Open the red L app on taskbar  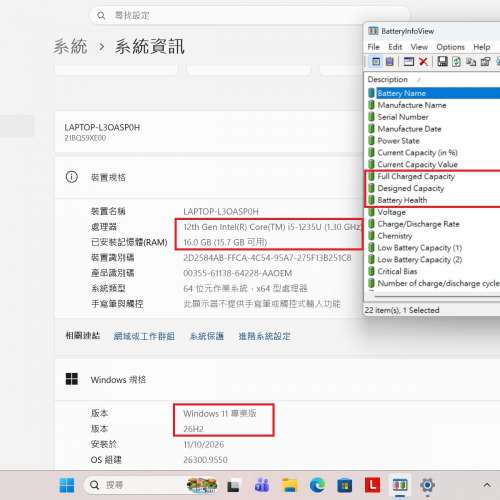point(372,485)
